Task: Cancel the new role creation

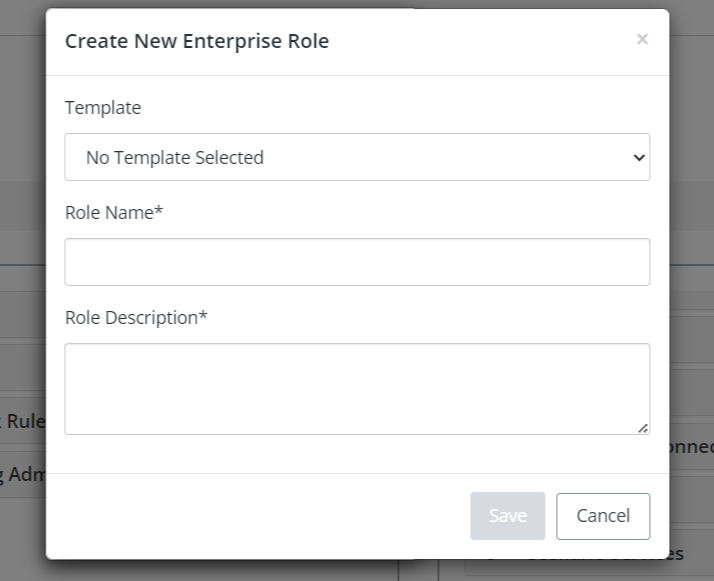Action: [603, 516]
